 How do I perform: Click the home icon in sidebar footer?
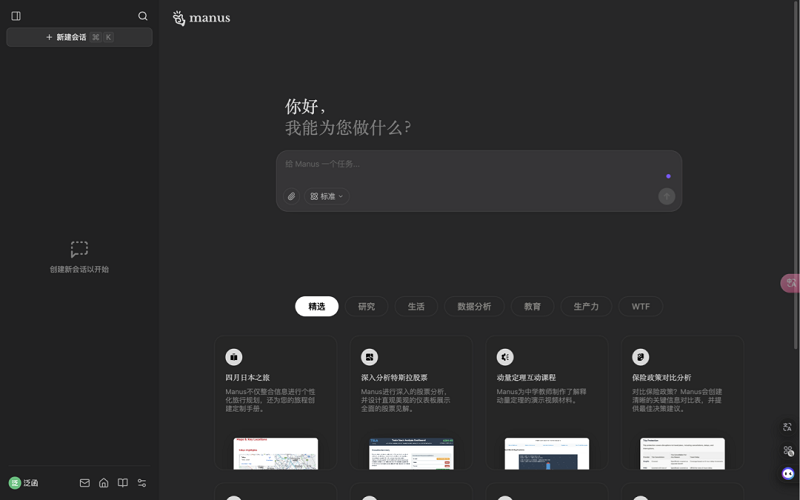[x=104, y=483]
